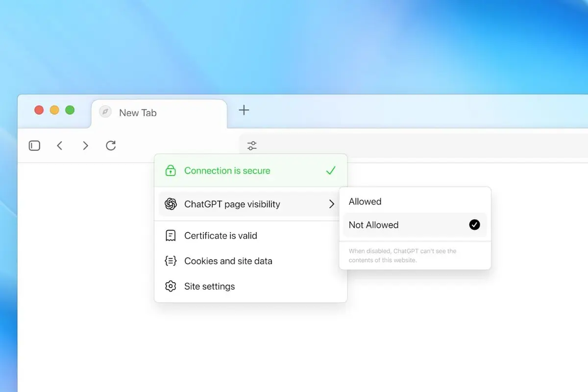Select the certificate document icon
Viewport: 588px width, 392px height.
coord(171,236)
